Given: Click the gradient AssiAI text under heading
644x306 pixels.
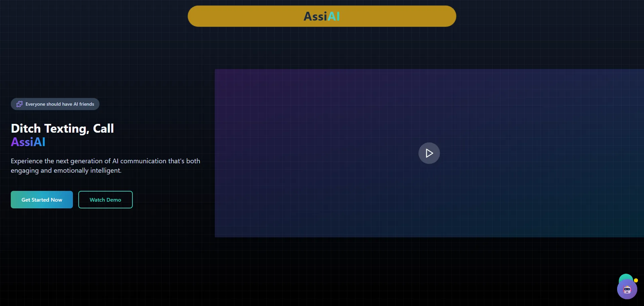Looking at the screenshot, I should 28,142.
